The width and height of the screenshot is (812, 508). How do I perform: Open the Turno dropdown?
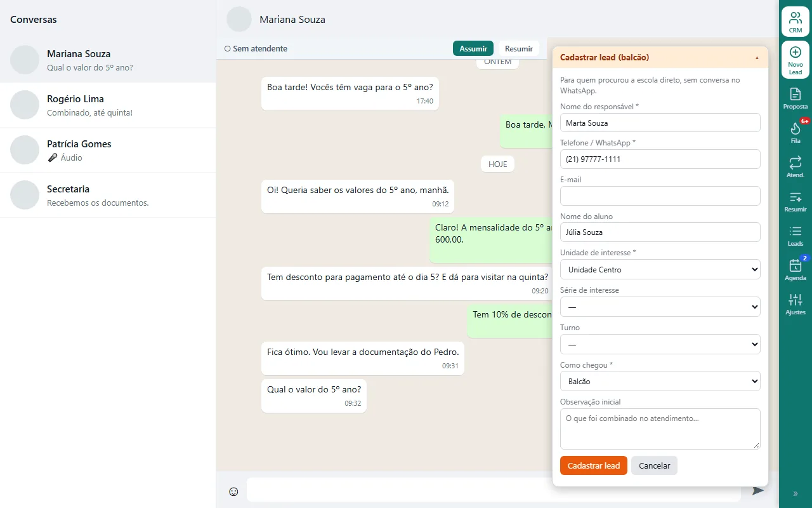[x=660, y=344]
